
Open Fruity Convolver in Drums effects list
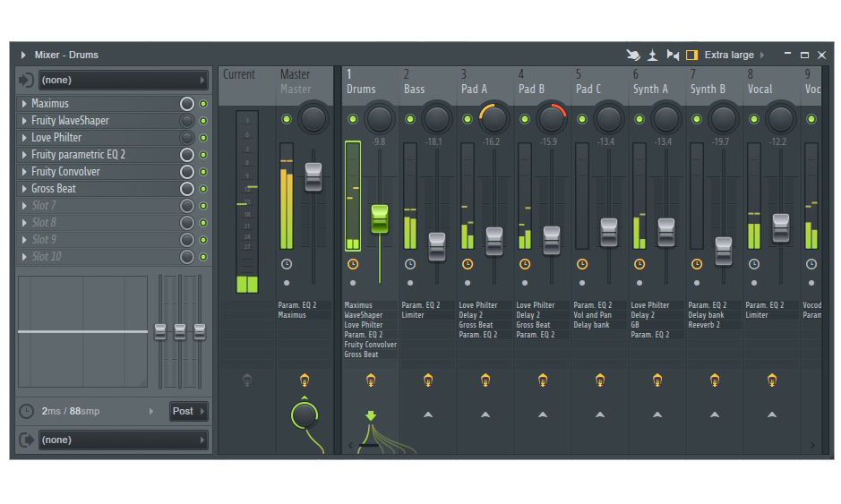coord(370,345)
